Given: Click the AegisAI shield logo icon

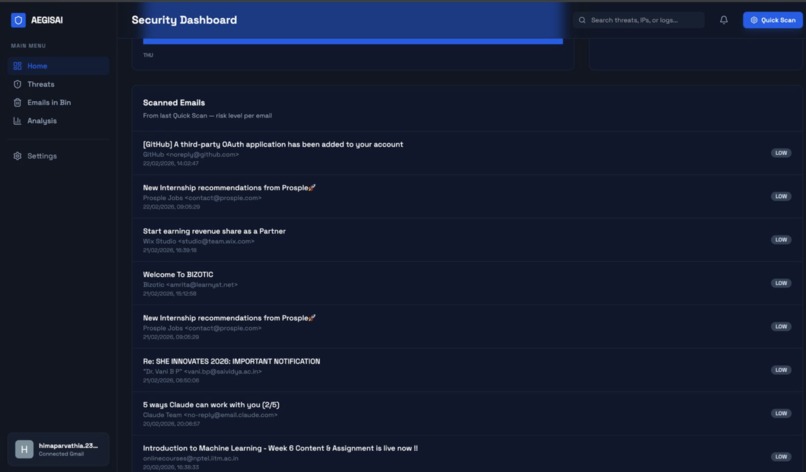Looking at the screenshot, I should (x=18, y=20).
